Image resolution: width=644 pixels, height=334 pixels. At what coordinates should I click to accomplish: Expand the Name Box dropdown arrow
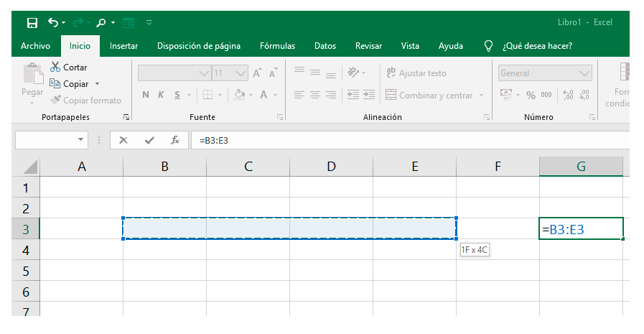point(80,140)
